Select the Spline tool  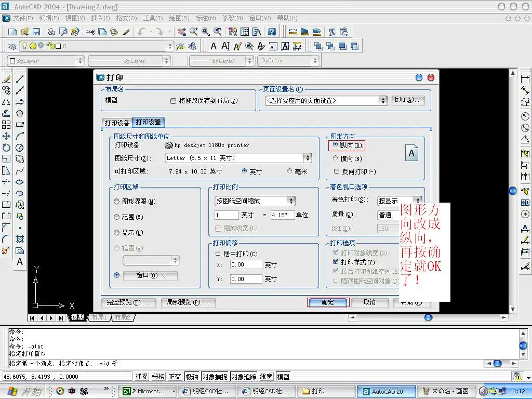(20, 170)
